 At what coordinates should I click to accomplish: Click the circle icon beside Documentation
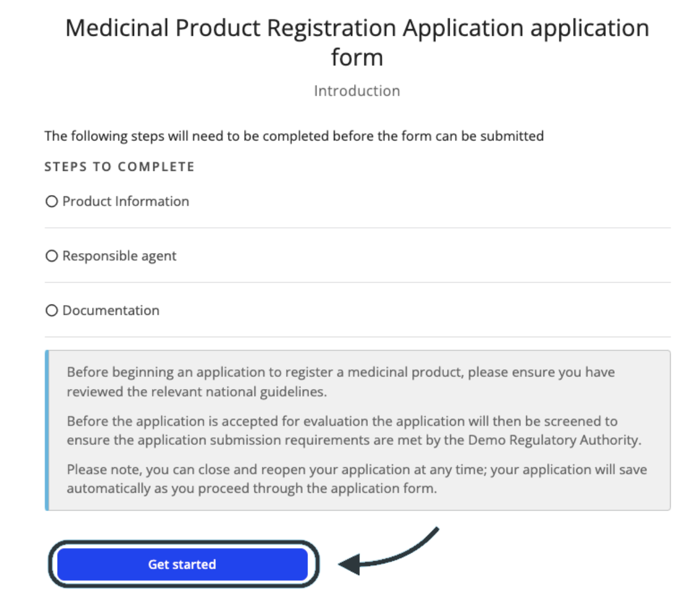tap(52, 311)
